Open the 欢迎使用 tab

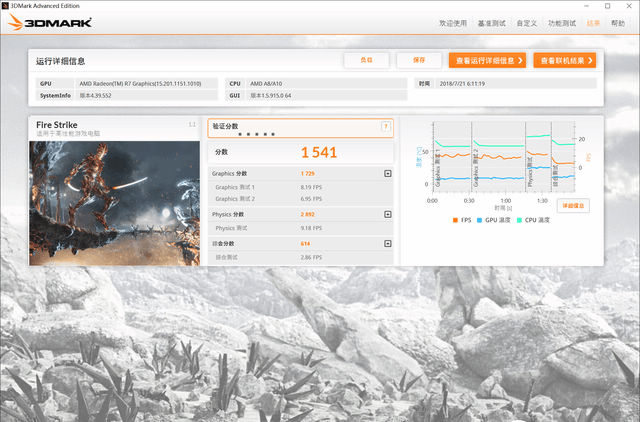[x=453, y=23]
